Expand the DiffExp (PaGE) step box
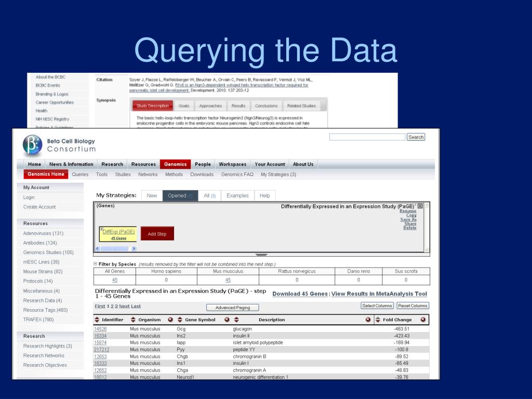 (x=101, y=229)
